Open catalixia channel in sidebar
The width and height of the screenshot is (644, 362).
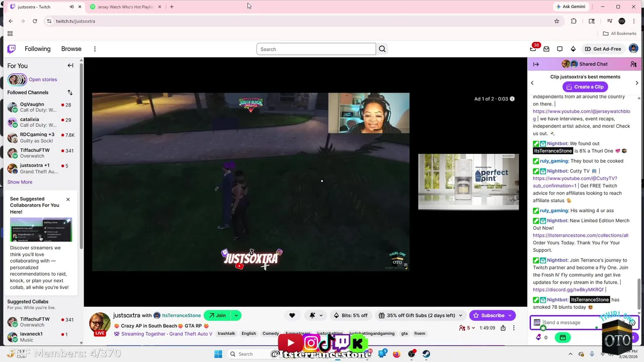[x=40, y=122]
